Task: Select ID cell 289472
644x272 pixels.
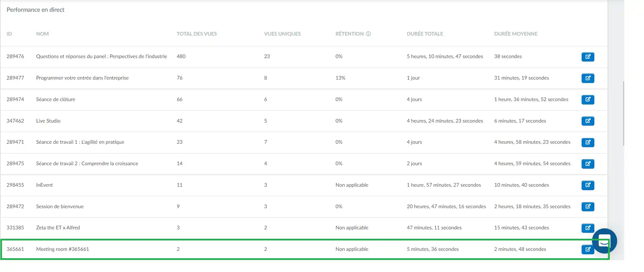Action: (15, 207)
